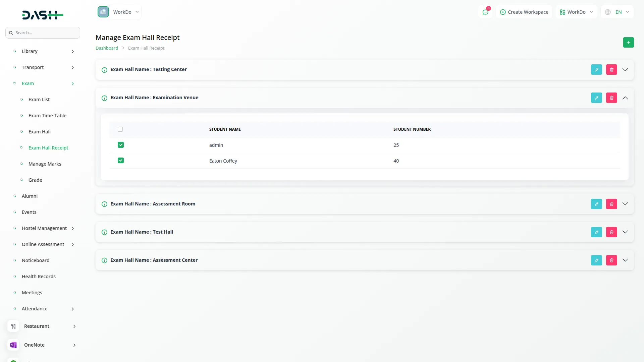Click the edit icon for Assessment Center
The width and height of the screenshot is (644, 362).
(x=596, y=260)
